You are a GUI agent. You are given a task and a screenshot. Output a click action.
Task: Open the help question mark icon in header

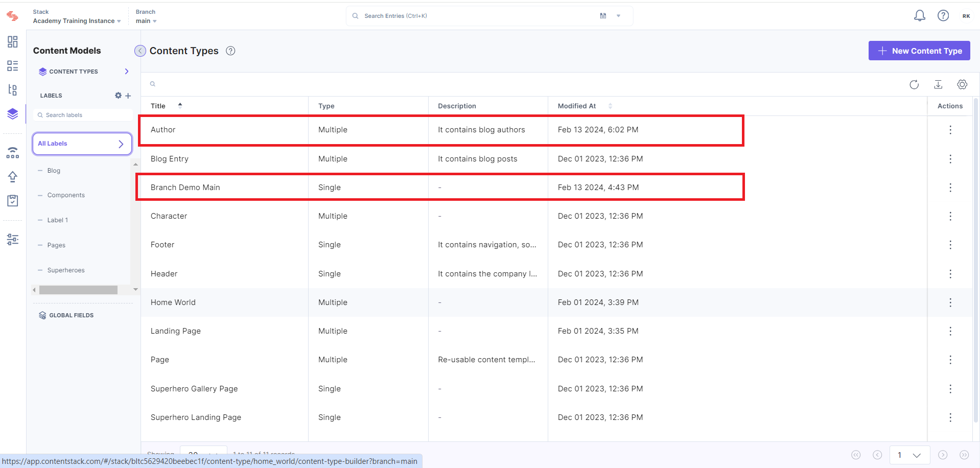coord(943,16)
